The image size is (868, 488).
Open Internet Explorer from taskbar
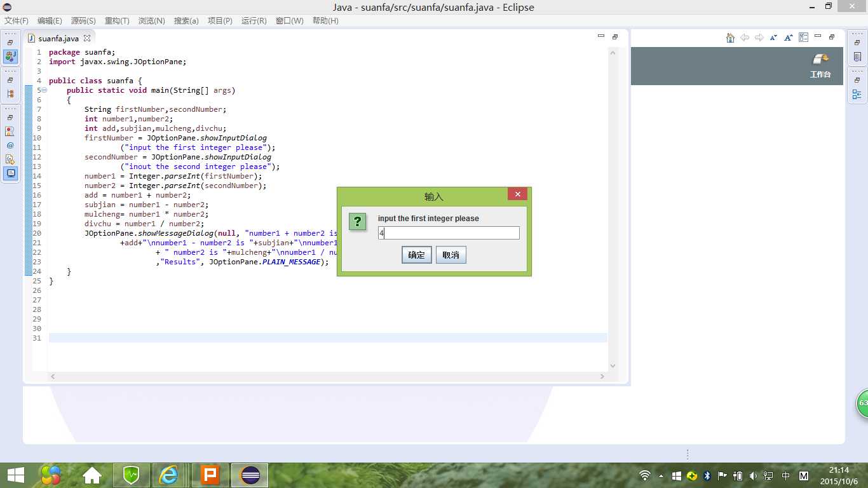point(168,475)
